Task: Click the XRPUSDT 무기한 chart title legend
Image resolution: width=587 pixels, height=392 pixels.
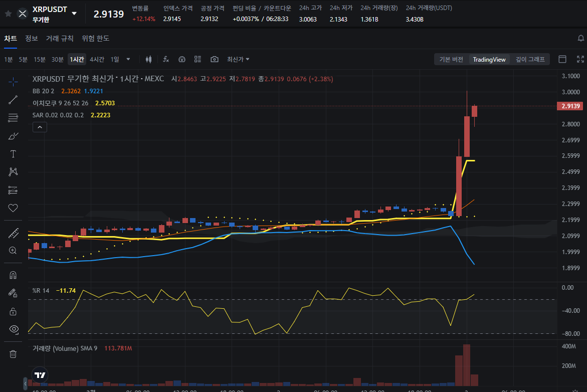Action: 98,79
